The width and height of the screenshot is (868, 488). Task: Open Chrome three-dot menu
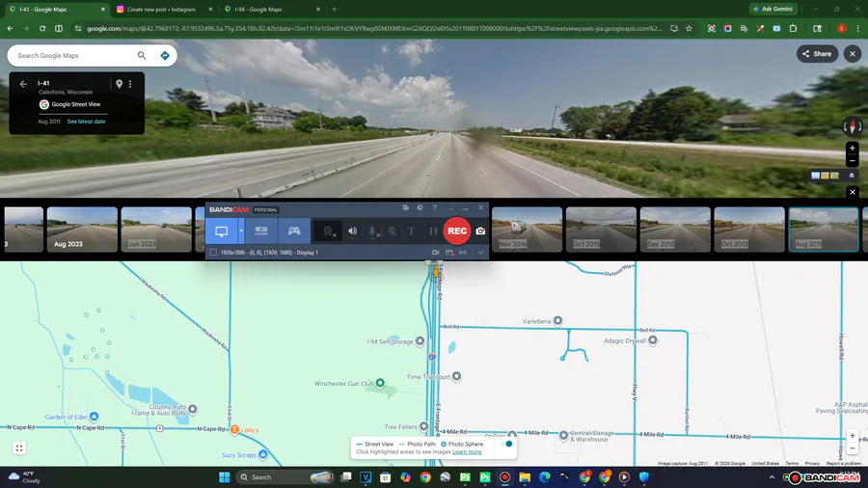[858, 28]
